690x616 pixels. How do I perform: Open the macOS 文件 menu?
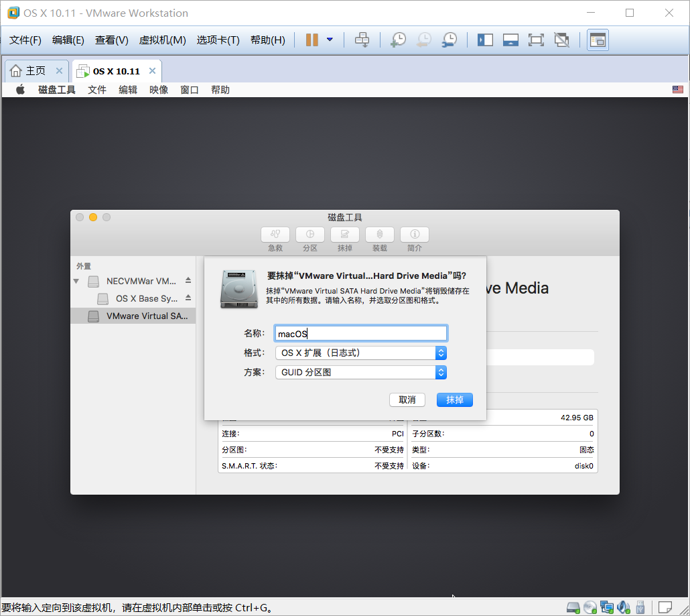click(x=97, y=90)
